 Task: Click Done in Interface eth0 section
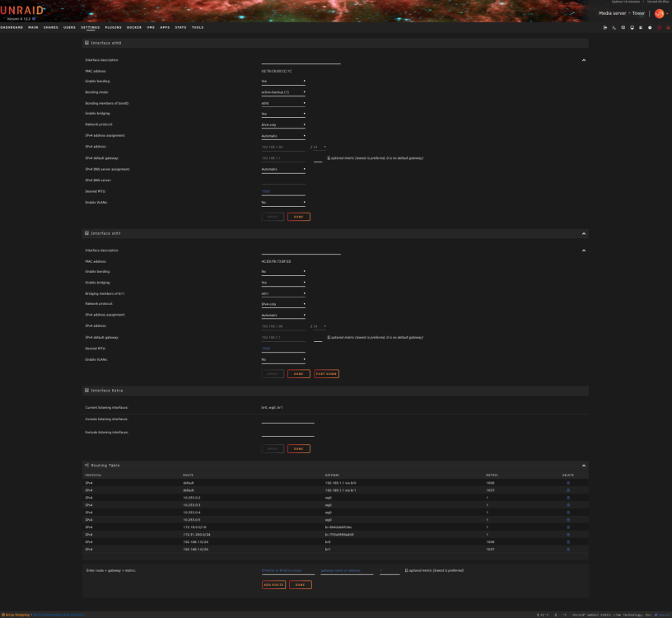click(x=299, y=217)
